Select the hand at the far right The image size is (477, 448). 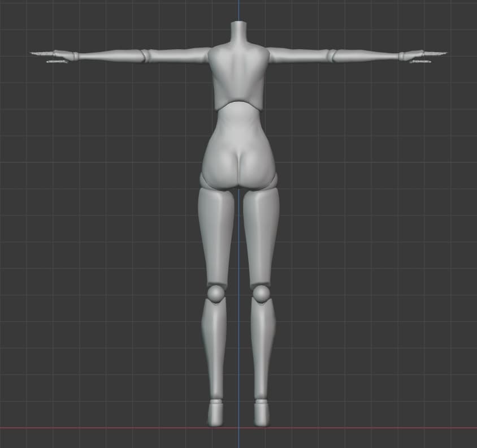click(x=421, y=55)
